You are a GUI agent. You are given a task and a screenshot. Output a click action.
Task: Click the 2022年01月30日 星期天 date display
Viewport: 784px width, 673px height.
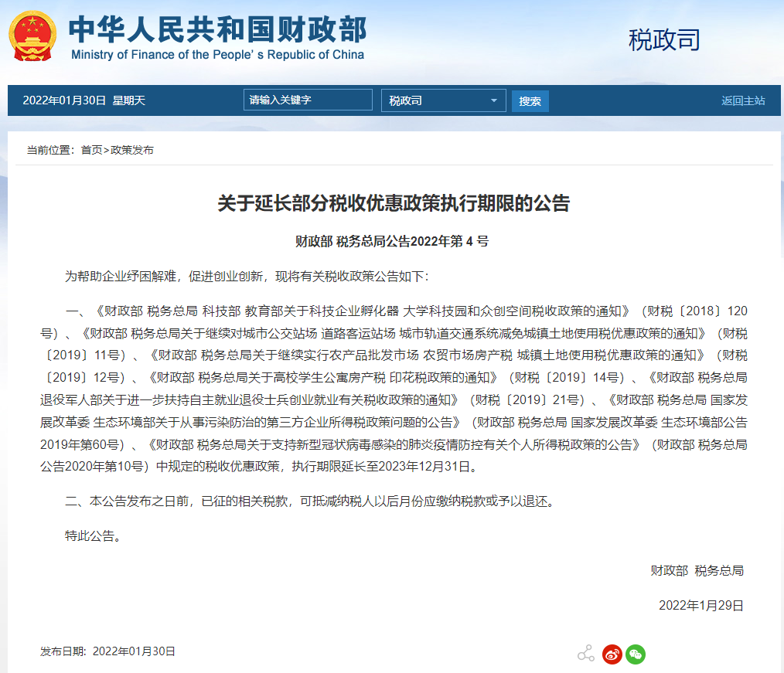pos(84,100)
